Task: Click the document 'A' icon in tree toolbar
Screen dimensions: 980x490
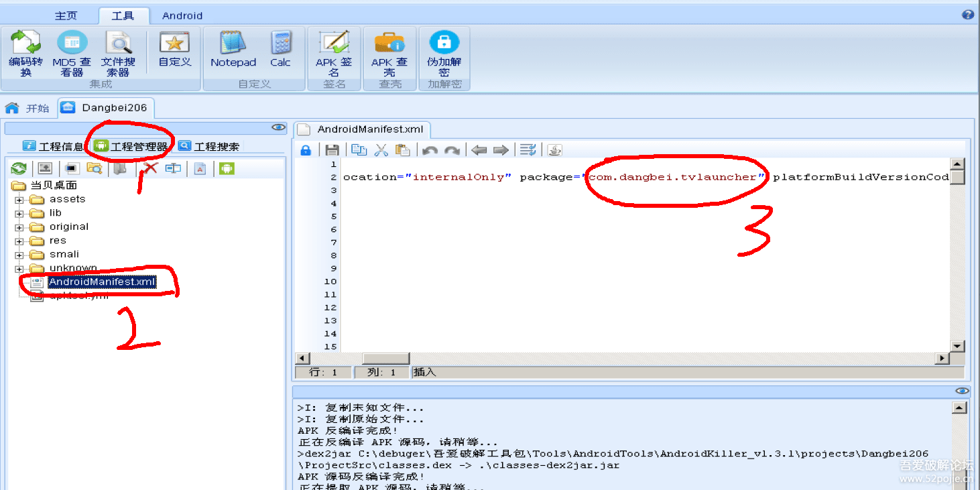Action: pyautogui.click(x=200, y=168)
